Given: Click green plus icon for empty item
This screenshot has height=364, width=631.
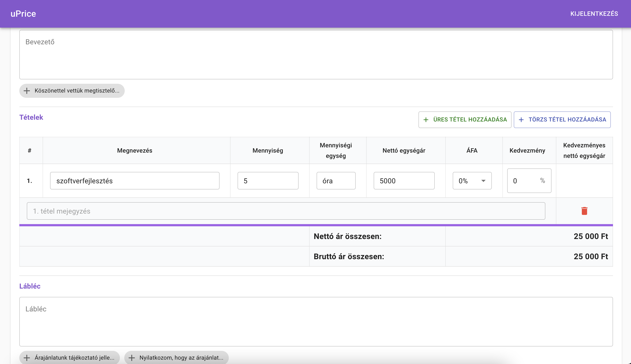Looking at the screenshot, I should (x=426, y=120).
